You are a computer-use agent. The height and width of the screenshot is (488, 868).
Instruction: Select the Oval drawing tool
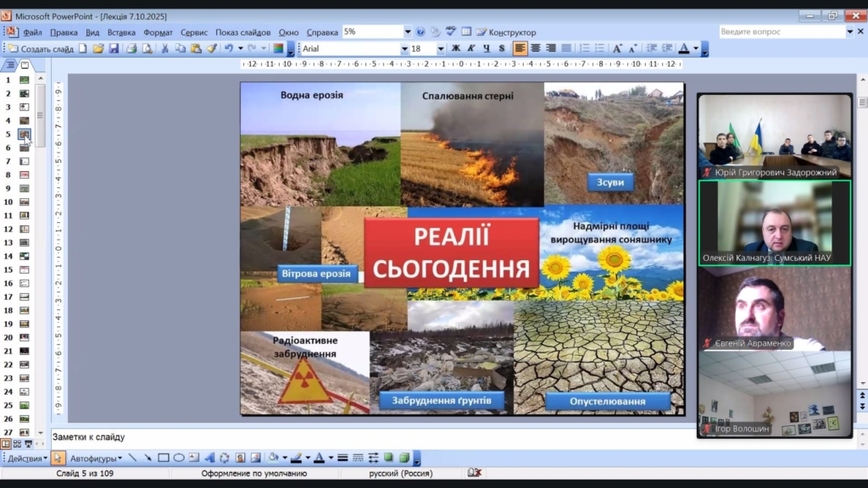[x=179, y=458]
